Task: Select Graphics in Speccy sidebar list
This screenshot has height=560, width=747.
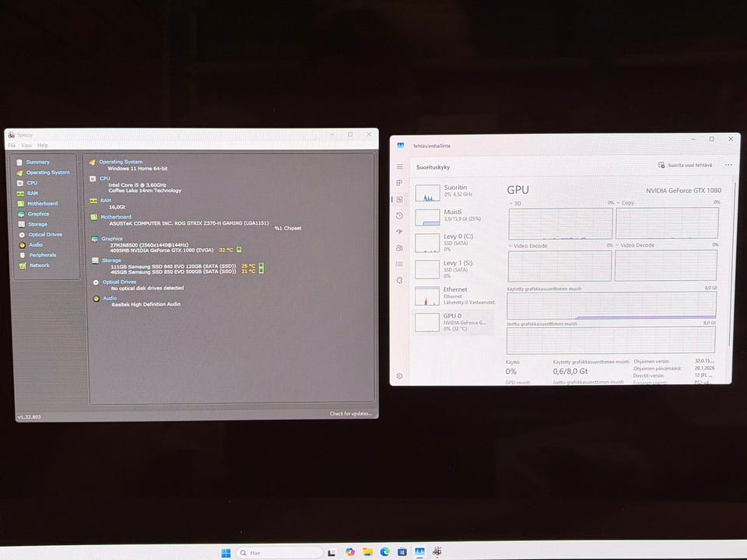Action: pyautogui.click(x=38, y=214)
